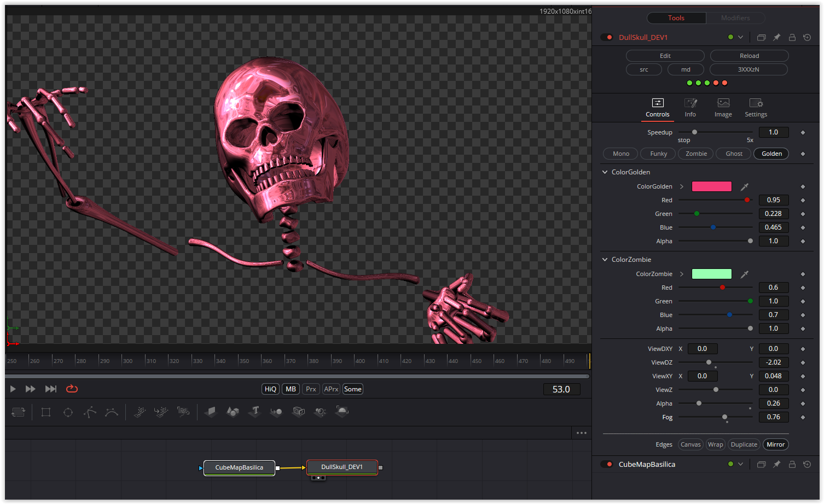Set Edges mode to Duplicate
The height and width of the screenshot is (504, 824).
[x=744, y=444]
